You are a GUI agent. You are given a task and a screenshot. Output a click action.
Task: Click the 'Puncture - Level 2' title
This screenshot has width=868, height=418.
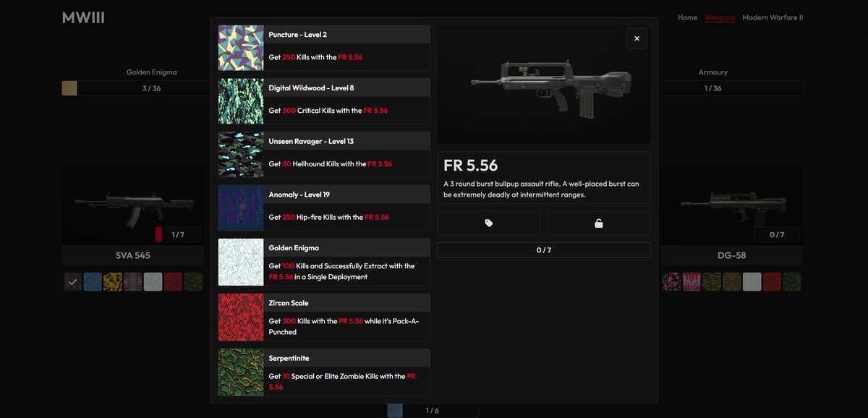coord(298,34)
